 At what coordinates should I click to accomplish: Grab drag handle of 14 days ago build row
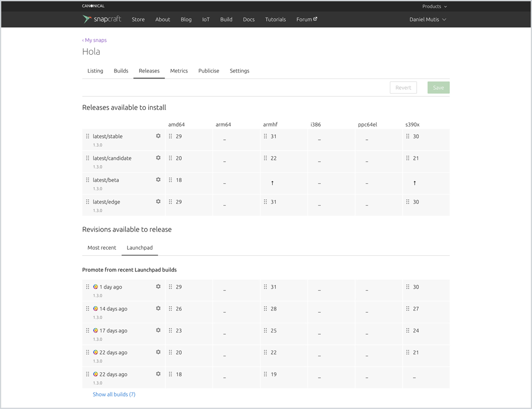tap(87, 309)
